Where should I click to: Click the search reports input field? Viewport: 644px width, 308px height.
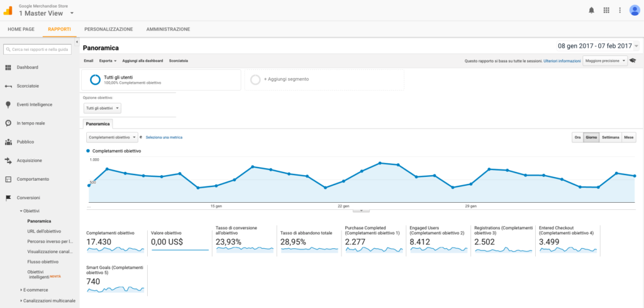[x=39, y=48]
